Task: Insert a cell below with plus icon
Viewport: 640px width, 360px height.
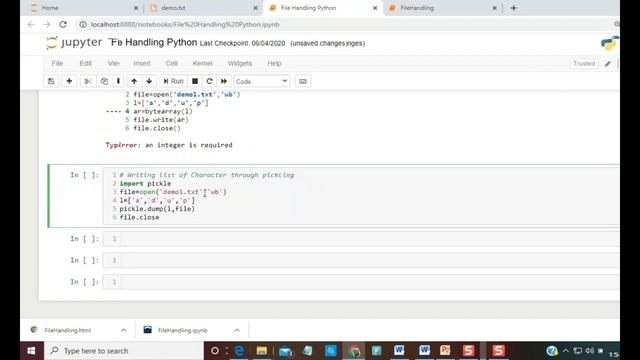Action: (69, 81)
